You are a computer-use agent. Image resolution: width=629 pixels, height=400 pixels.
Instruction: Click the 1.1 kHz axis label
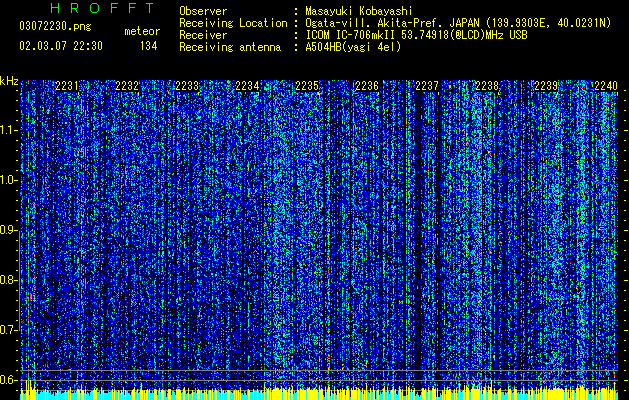coord(9,130)
